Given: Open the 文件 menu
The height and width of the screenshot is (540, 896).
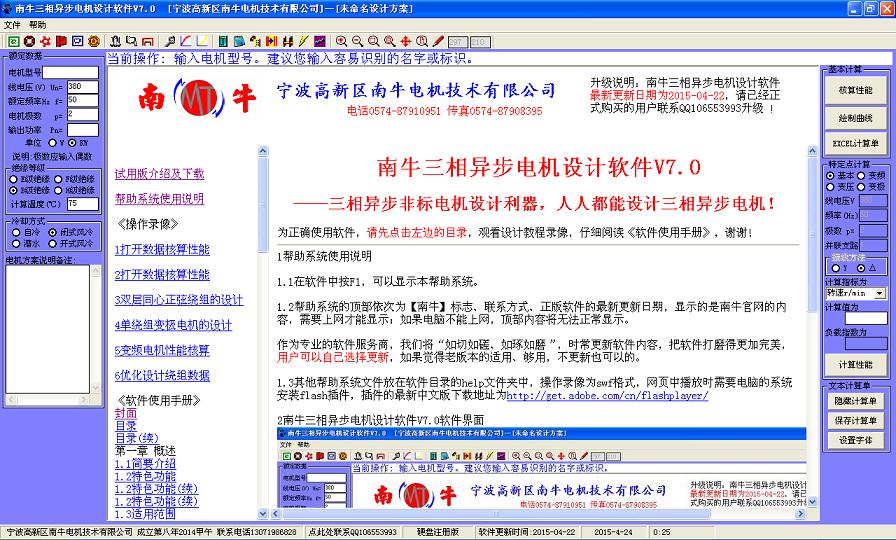Looking at the screenshot, I should click(x=12, y=25).
